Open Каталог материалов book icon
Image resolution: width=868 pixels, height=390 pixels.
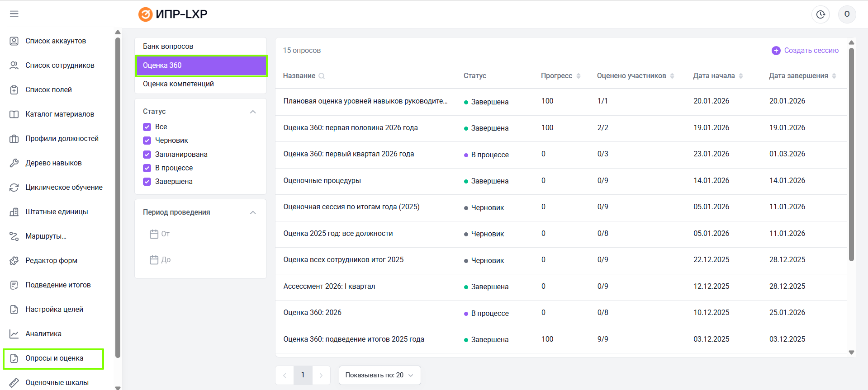click(x=14, y=114)
